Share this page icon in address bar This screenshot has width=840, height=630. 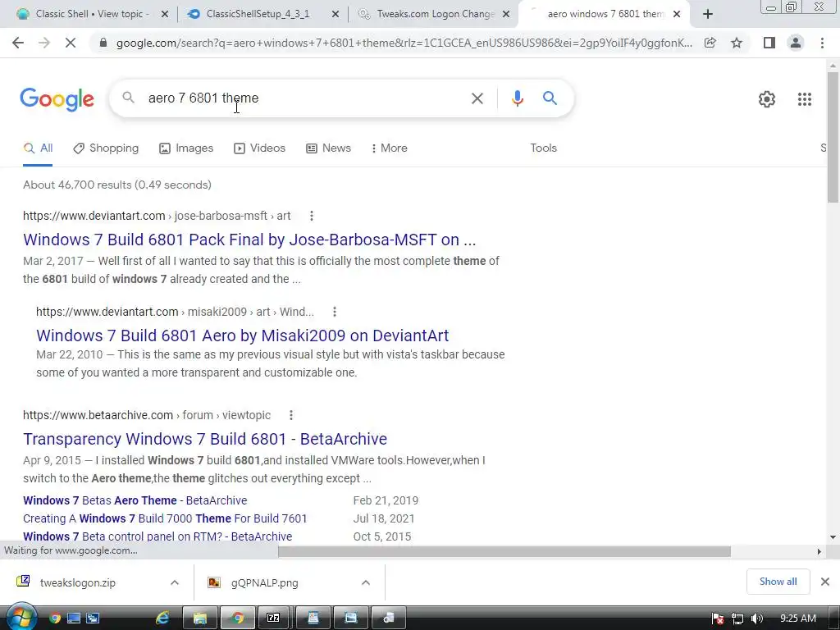click(710, 43)
